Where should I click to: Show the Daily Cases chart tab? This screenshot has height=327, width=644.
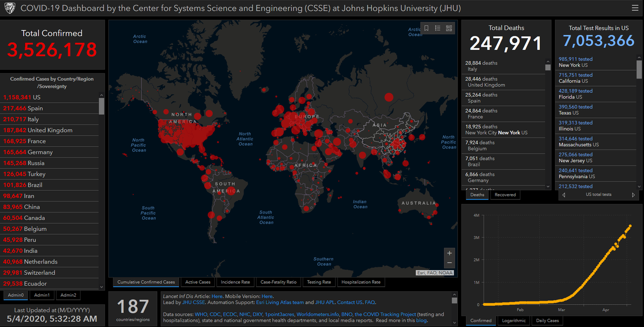547,320
